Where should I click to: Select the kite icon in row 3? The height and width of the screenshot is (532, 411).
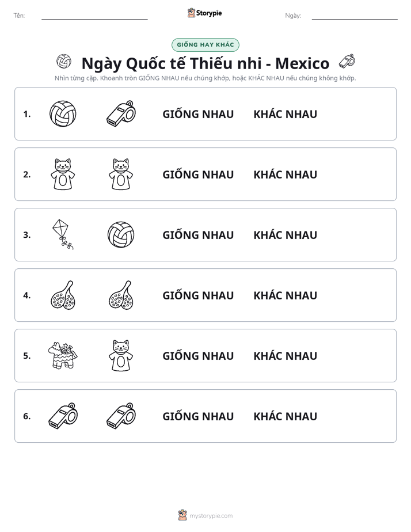(x=63, y=234)
